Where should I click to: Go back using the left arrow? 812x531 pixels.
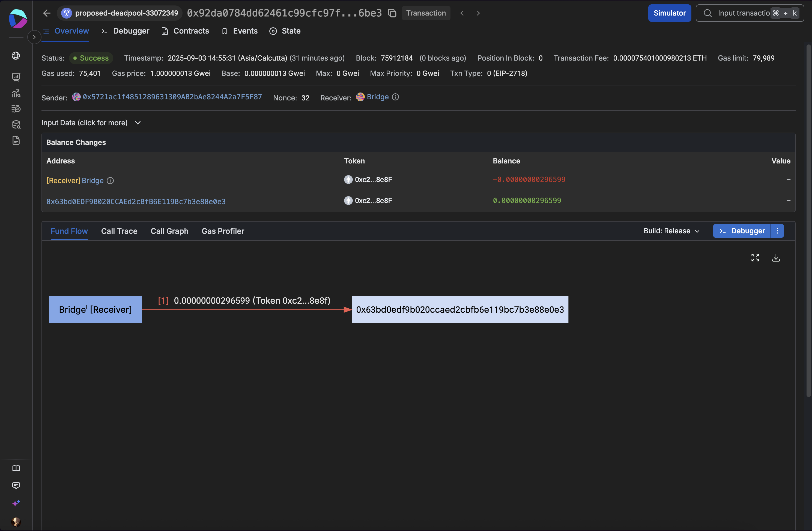pyautogui.click(x=47, y=13)
